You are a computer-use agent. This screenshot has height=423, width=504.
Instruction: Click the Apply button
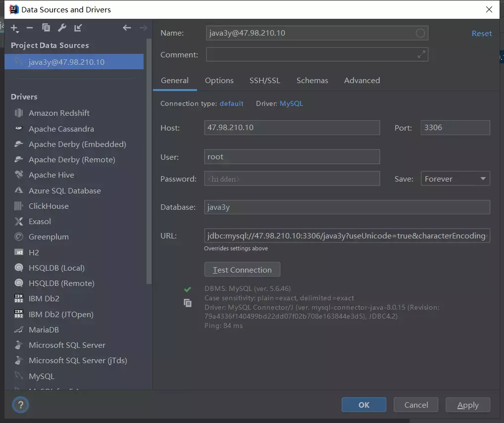tap(467, 405)
